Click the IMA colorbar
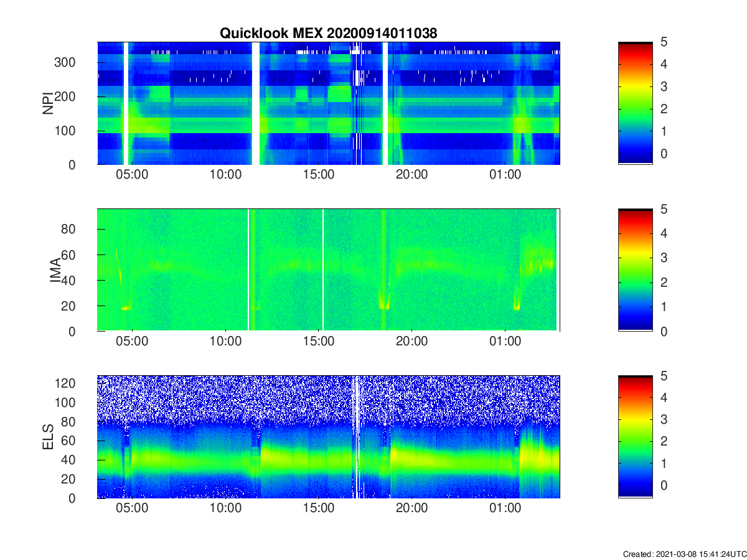This screenshot has width=747, height=560. pos(635,270)
